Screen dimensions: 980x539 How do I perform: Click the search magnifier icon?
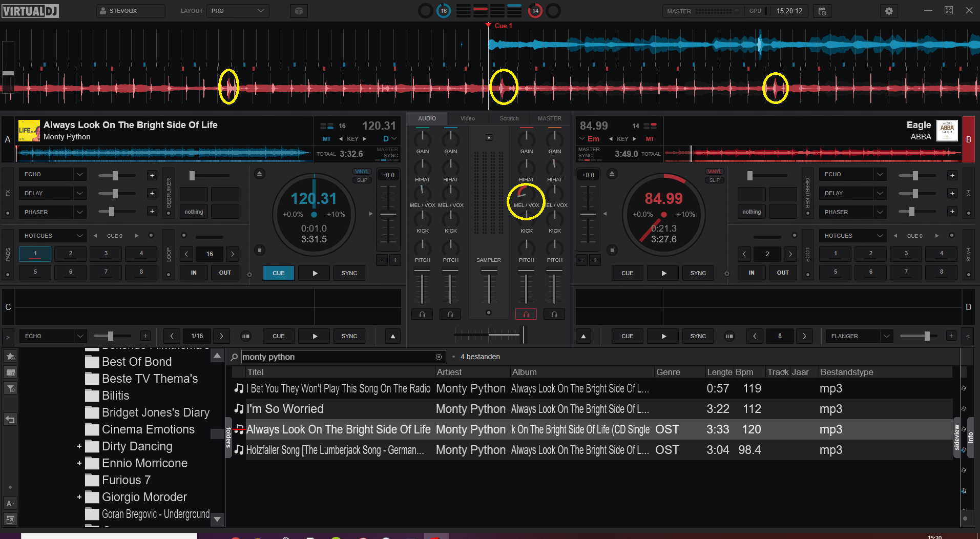[x=234, y=357]
